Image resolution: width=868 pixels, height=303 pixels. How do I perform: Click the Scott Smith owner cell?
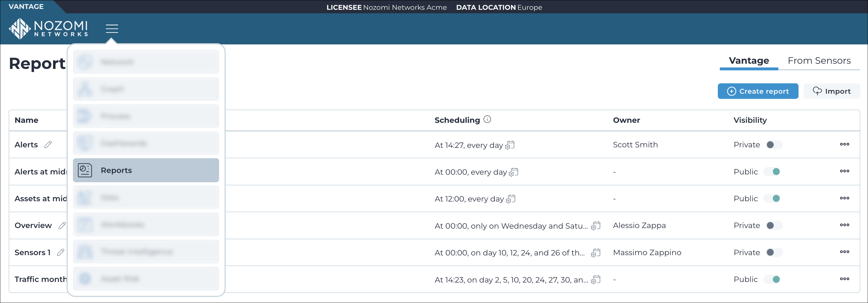(x=635, y=145)
